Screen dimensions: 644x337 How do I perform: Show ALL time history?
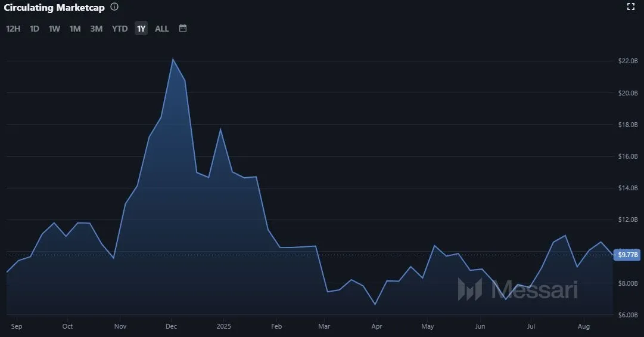162,29
